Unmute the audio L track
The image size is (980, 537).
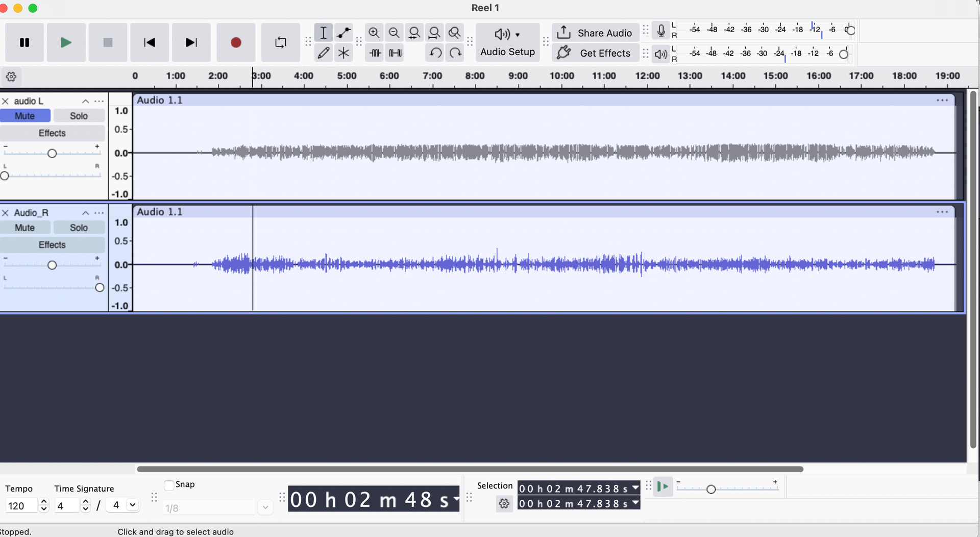26,115
